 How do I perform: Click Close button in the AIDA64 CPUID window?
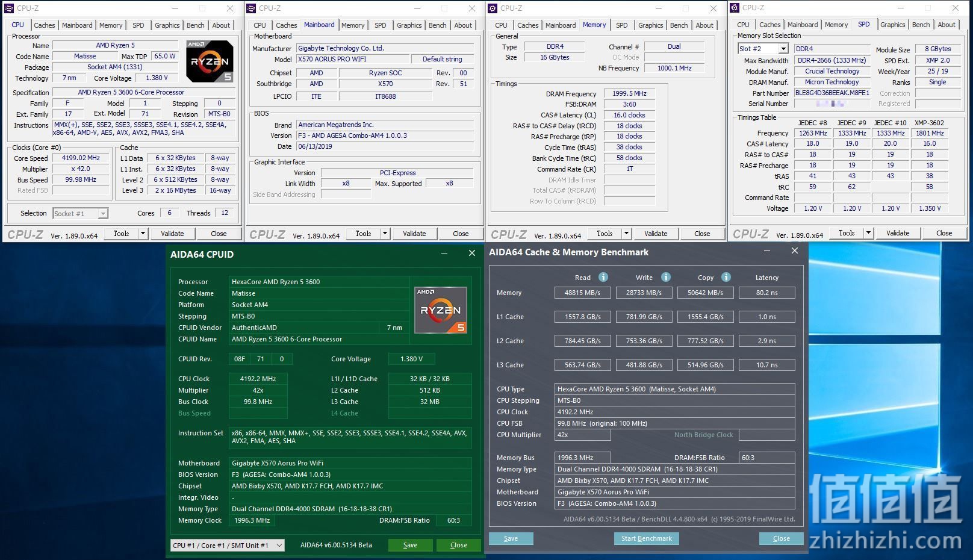click(459, 545)
